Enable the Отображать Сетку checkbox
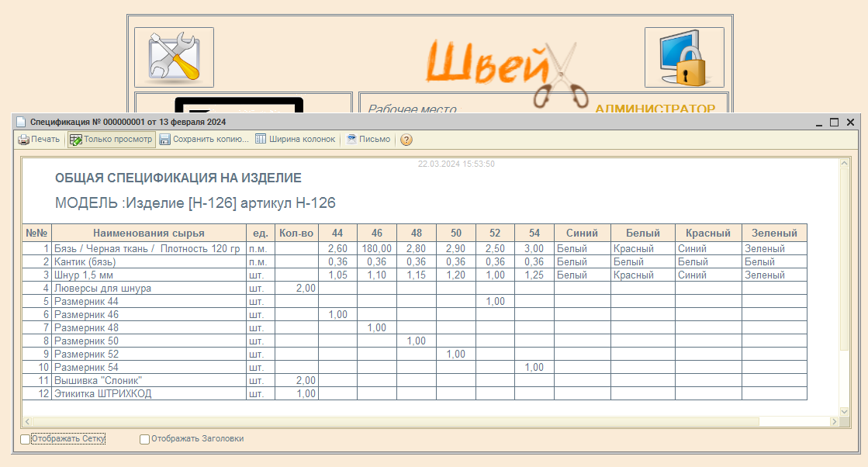 tap(25, 439)
